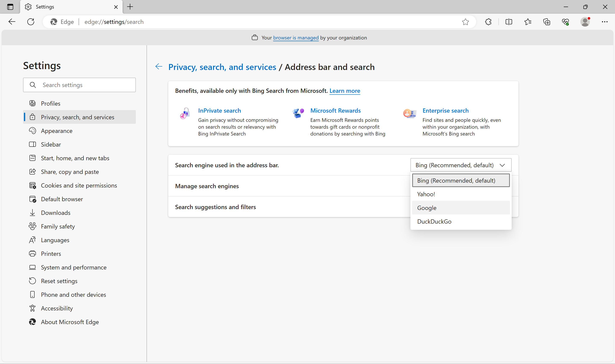Choose DuckDuckGo from the dropdown list
Image resolution: width=615 pixels, height=364 pixels.
point(461,221)
